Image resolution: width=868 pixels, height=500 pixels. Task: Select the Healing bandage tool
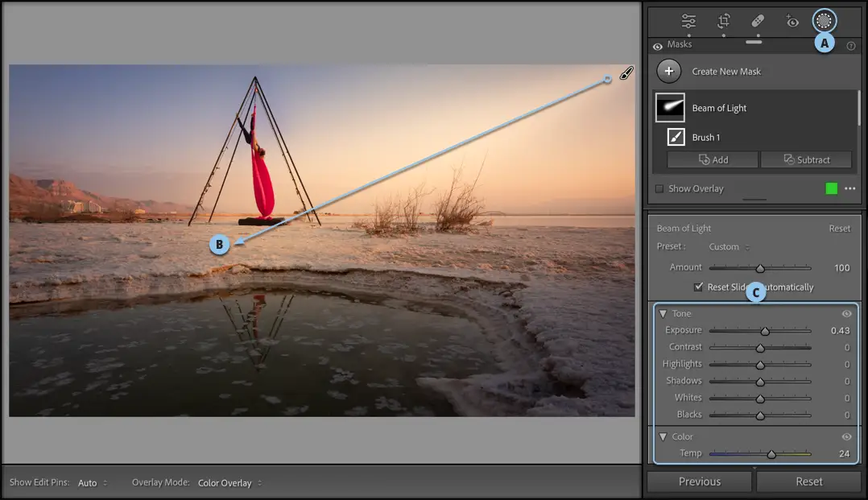click(x=758, y=22)
